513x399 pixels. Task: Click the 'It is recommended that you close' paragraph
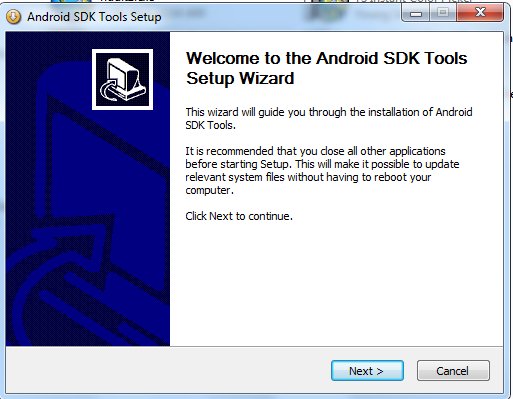click(x=322, y=170)
